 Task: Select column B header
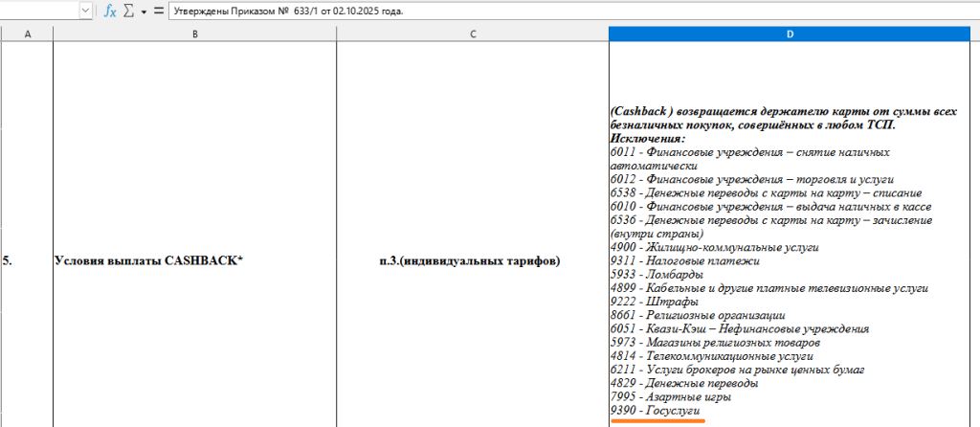tap(194, 34)
